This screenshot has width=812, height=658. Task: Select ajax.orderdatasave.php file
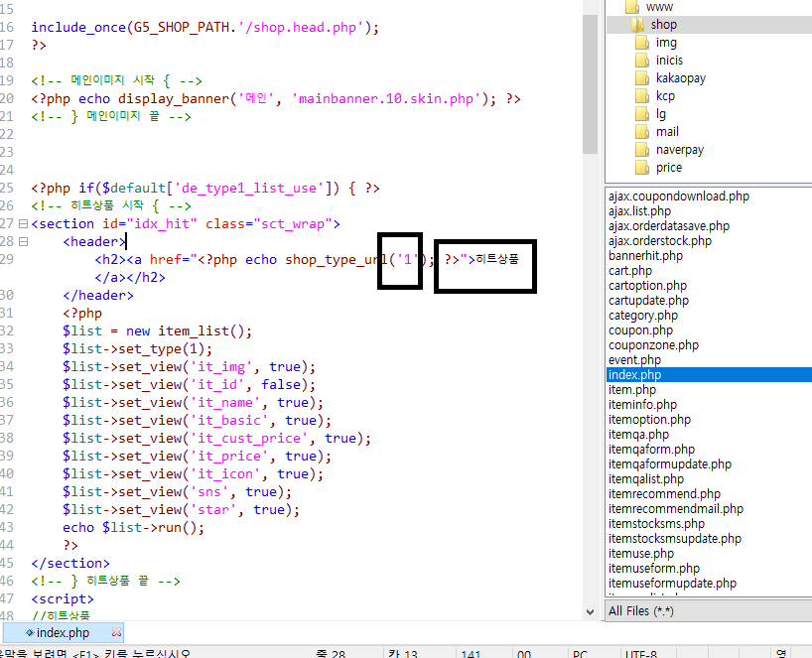click(x=668, y=226)
